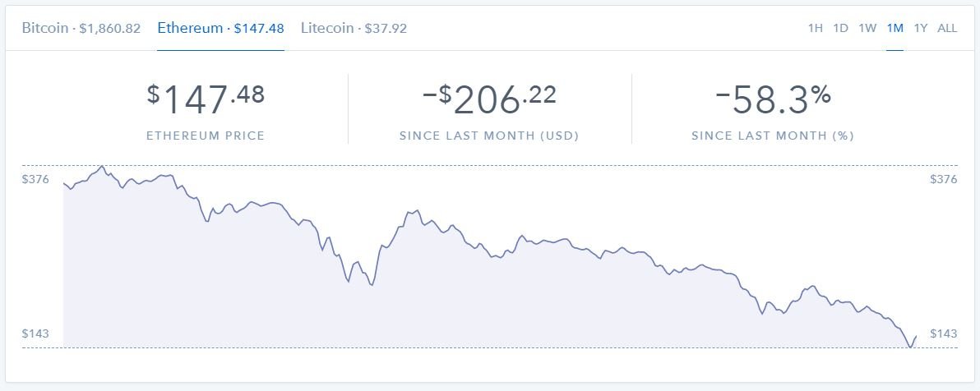Click the right $143 axis label
The height and width of the screenshot is (391, 980).
(x=944, y=333)
